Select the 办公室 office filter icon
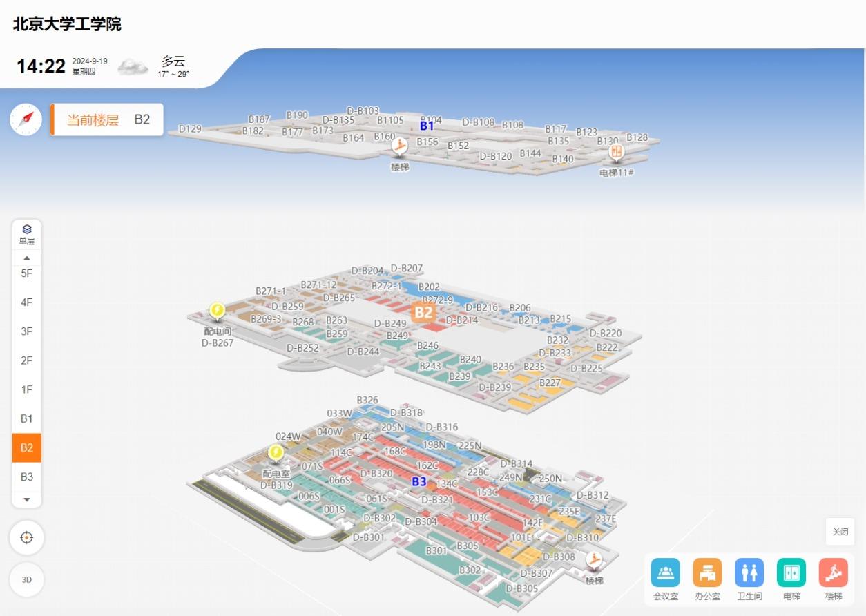The image size is (866, 616). (x=707, y=572)
